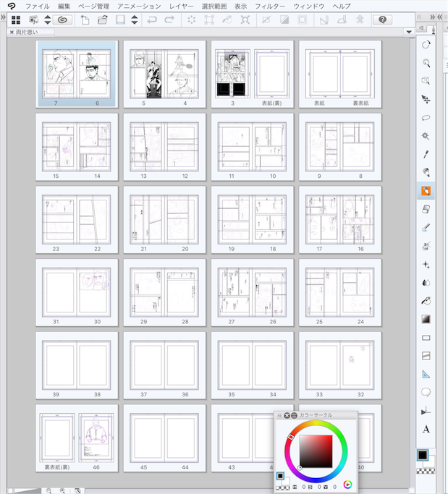Click the Redo arrow in the toolbar
The image size is (448, 494).
pyautogui.click(x=169, y=20)
